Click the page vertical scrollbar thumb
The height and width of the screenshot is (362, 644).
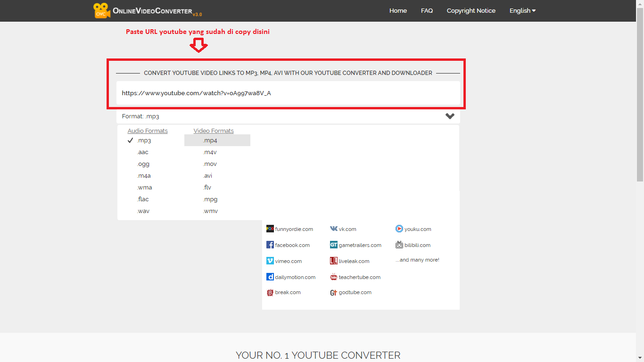point(640,94)
